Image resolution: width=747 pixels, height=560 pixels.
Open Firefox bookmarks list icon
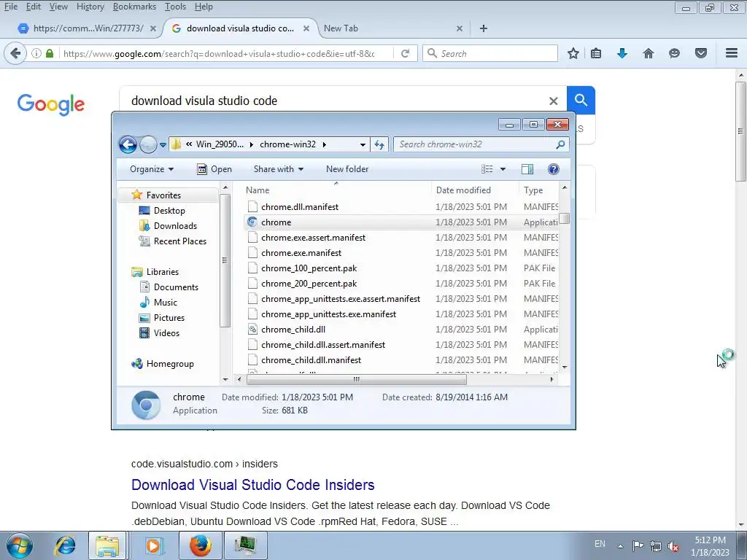tap(595, 53)
